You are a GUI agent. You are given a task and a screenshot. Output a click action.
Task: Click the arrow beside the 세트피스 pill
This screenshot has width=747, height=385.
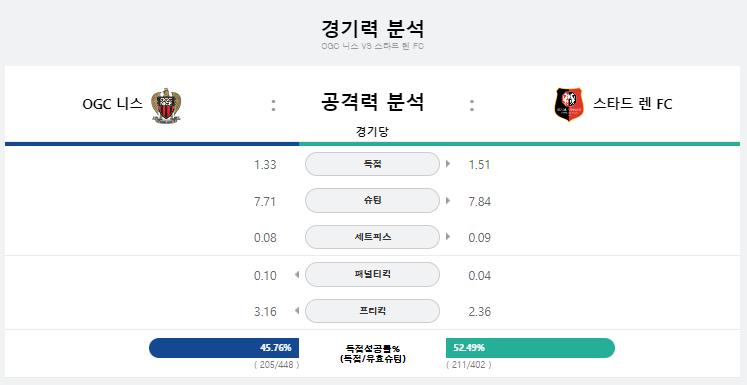tap(448, 237)
